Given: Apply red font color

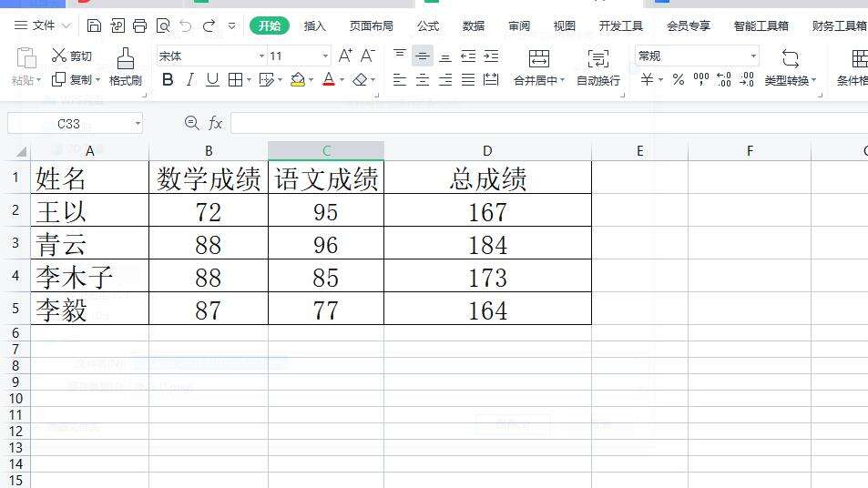Looking at the screenshot, I should [329, 80].
